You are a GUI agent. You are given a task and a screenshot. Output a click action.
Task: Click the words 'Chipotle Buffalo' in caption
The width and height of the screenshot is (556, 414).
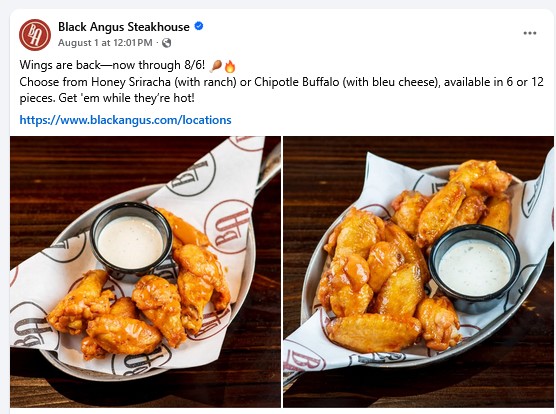click(296, 82)
